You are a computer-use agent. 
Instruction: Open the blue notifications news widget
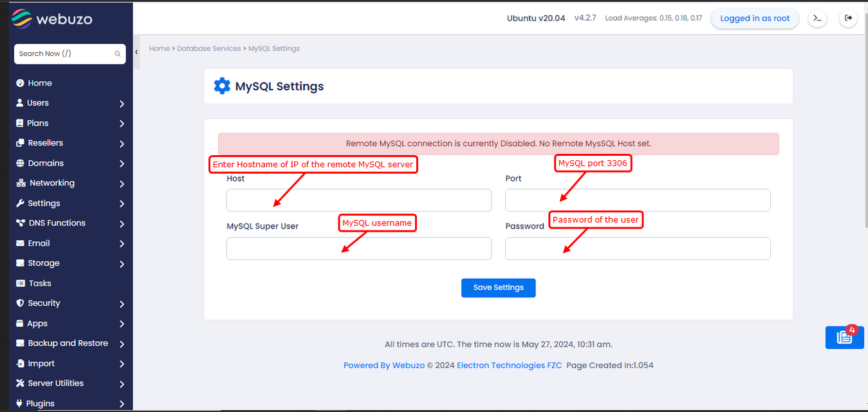844,337
